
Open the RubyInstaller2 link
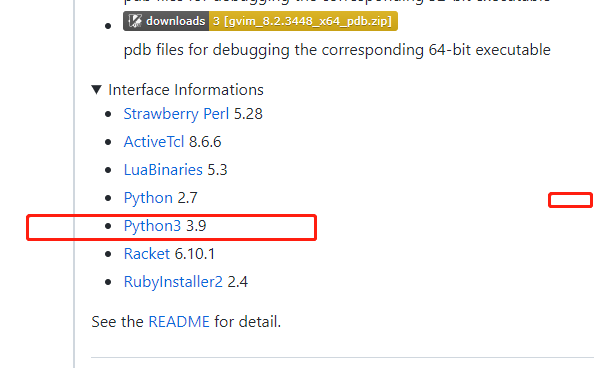(x=173, y=282)
